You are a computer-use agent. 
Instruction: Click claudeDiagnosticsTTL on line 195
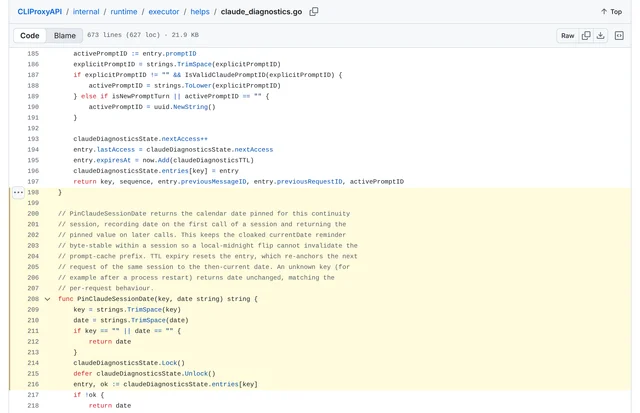(211, 160)
